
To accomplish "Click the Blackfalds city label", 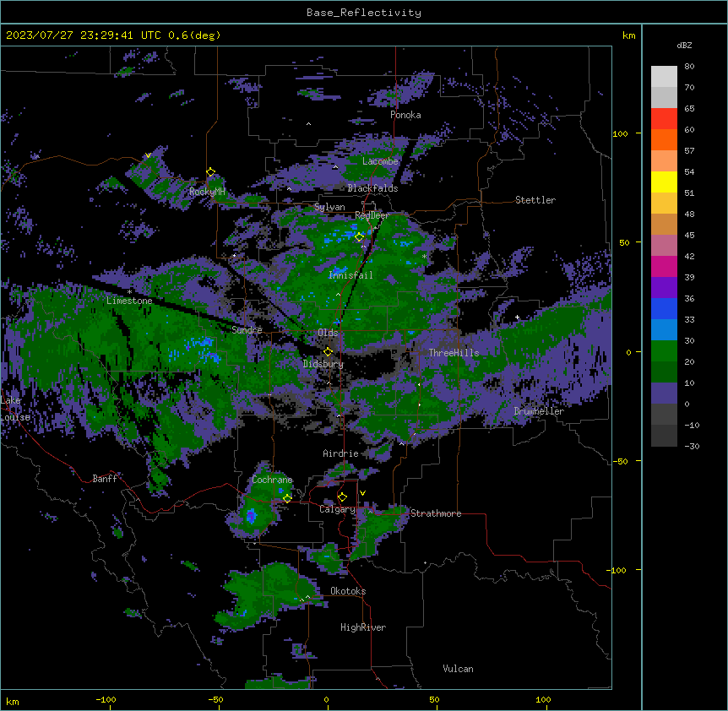I will pos(372,188).
